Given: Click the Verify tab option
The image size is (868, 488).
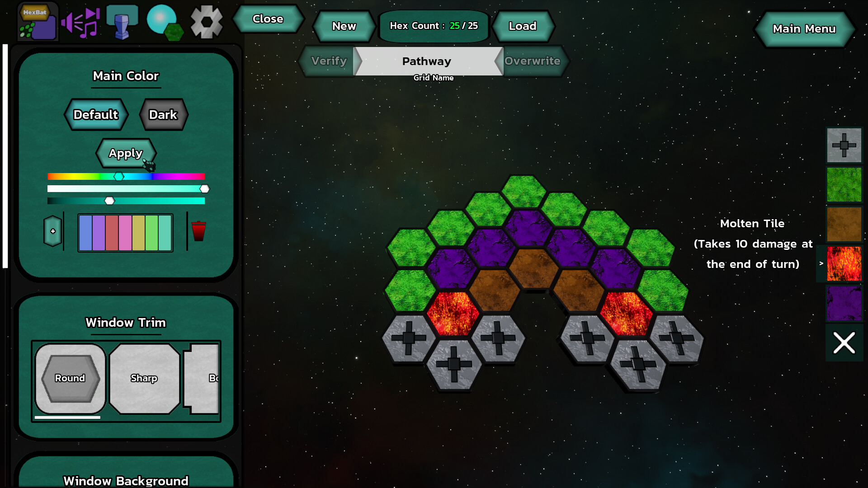Looking at the screenshot, I should pos(329,60).
